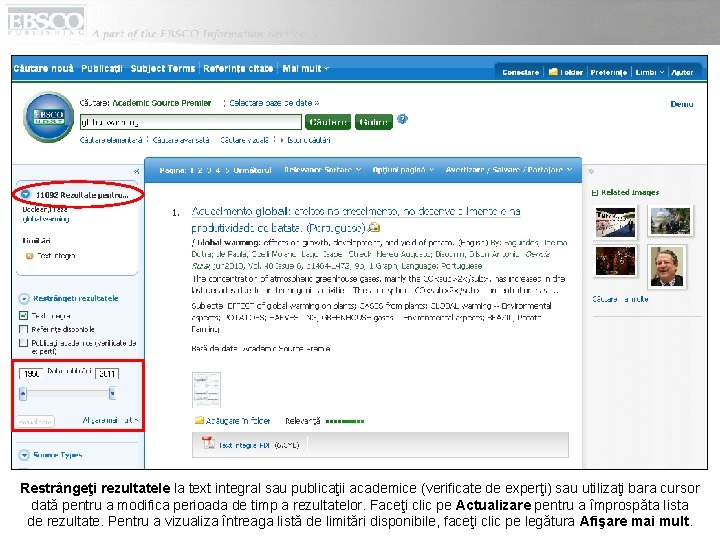The width and height of the screenshot is (720, 540).
Task: Check the Referințe disponibile checkbox
Action: [x=23, y=329]
